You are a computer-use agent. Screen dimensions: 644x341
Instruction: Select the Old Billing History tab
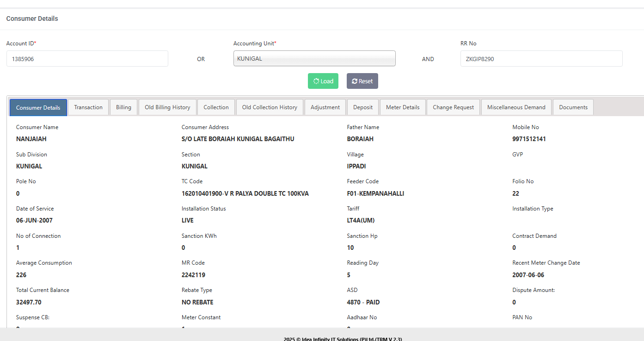pos(167,107)
